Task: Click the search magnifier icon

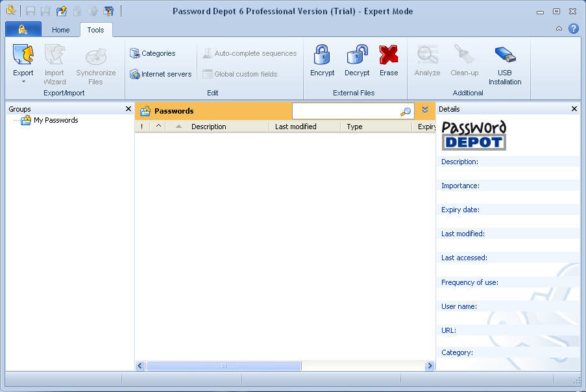Action: coord(406,111)
